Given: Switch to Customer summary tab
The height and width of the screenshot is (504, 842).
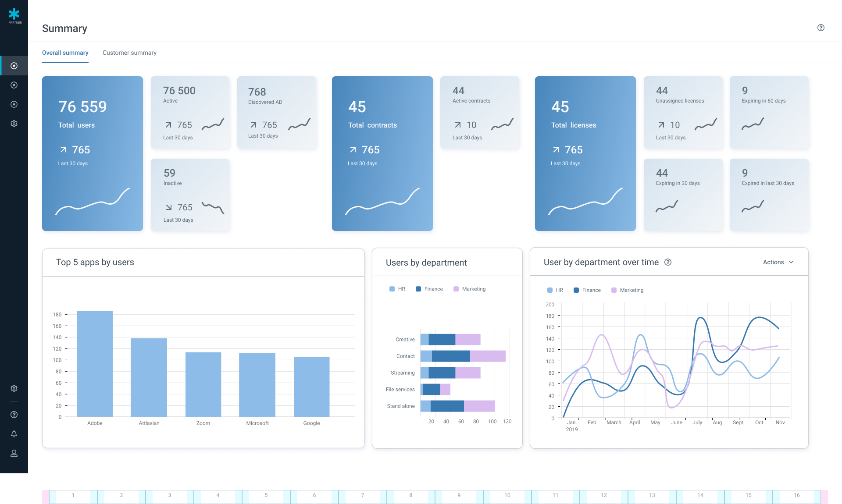Looking at the screenshot, I should pos(129,53).
